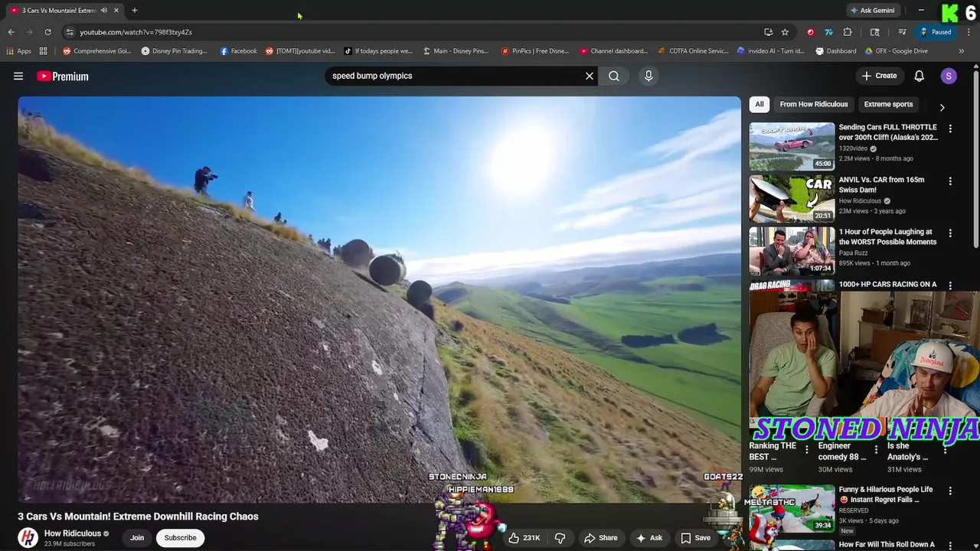
Task: Subscribe to How Ridiculous
Action: tap(181, 537)
